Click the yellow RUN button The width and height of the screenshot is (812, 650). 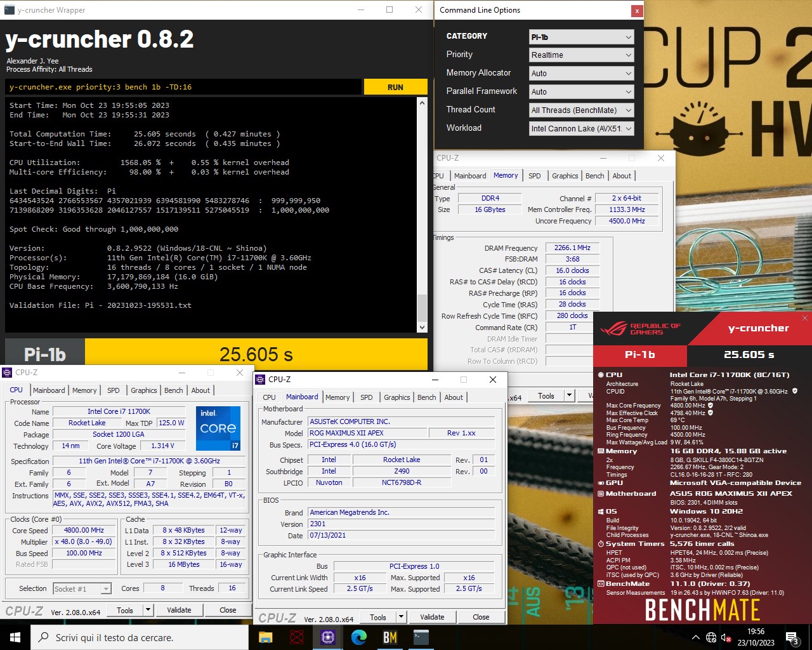(395, 87)
